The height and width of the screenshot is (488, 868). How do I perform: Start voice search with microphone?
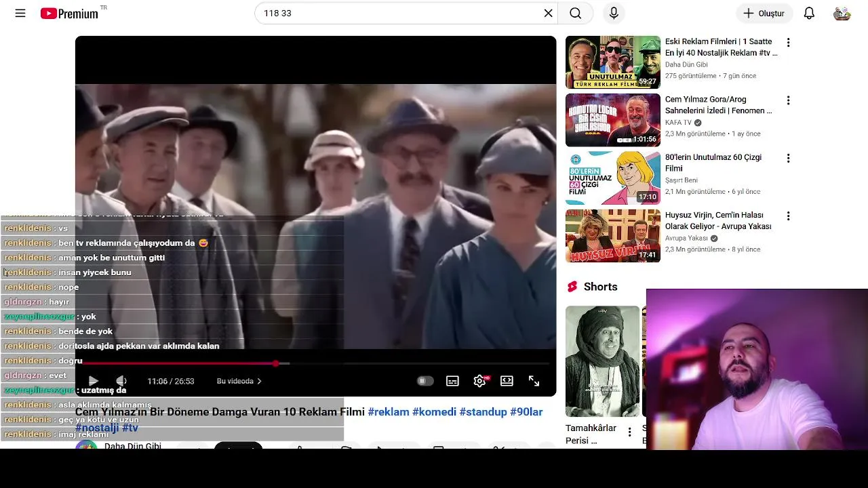click(x=614, y=14)
